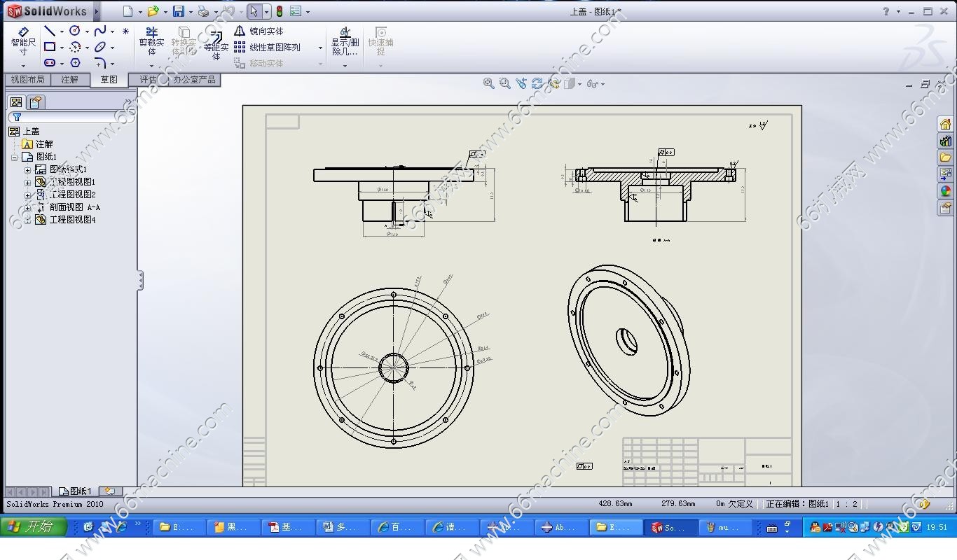Expand the 剖面视图 A-A tree node
Image resolution: width=957 pixels, height=560 pixels.
click(28, 207)
